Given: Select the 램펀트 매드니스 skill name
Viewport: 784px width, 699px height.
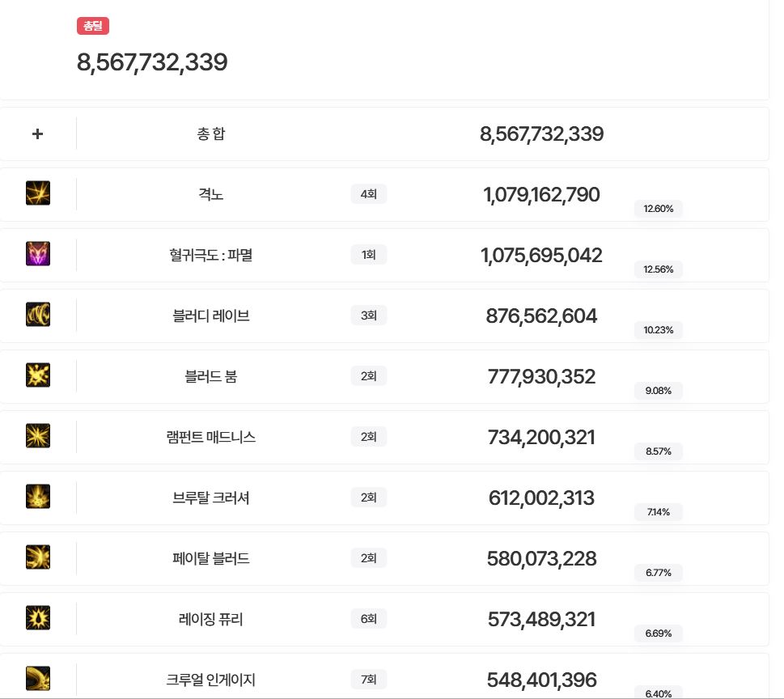Looking at the screenshot, I should 211,437.
